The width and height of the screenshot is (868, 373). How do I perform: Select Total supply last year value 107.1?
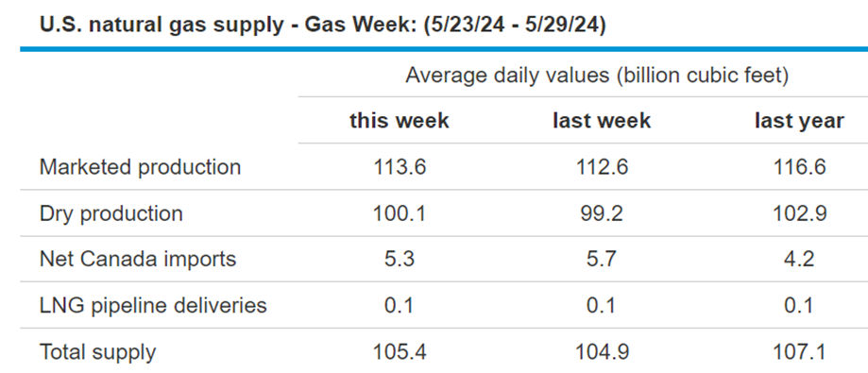799,352
